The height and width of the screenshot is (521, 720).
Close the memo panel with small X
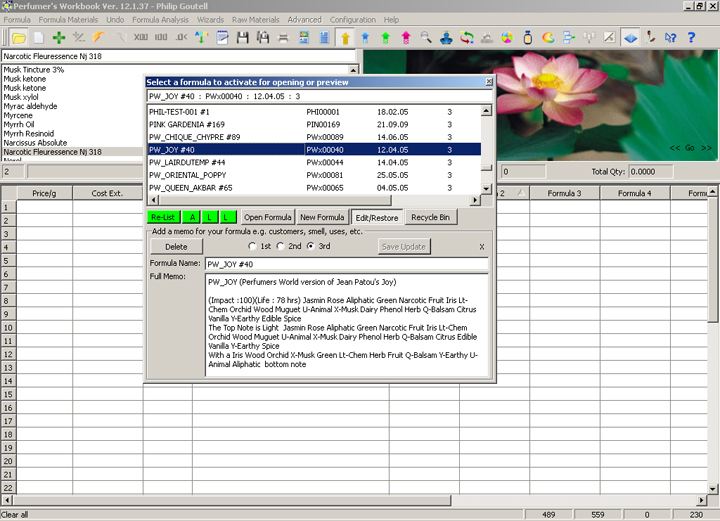click(482, 247)
